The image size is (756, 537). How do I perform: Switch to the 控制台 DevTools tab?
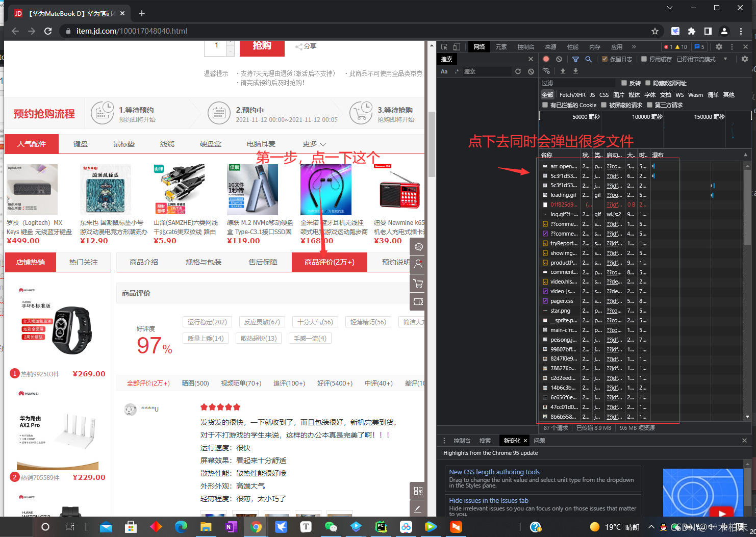pos(525,47)
